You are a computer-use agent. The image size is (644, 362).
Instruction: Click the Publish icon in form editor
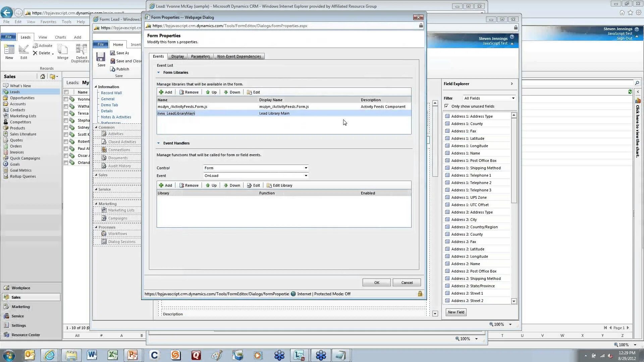pos(113,69)
